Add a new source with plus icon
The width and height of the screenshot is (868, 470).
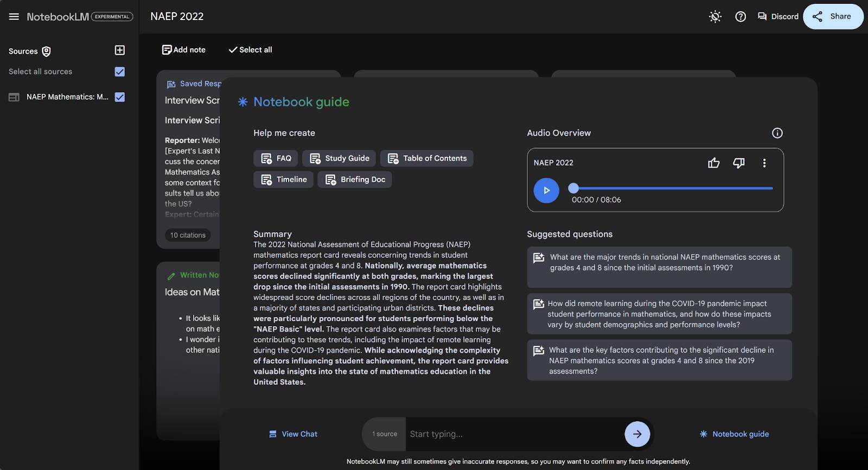pyautogui.click(x=120, y=50)
